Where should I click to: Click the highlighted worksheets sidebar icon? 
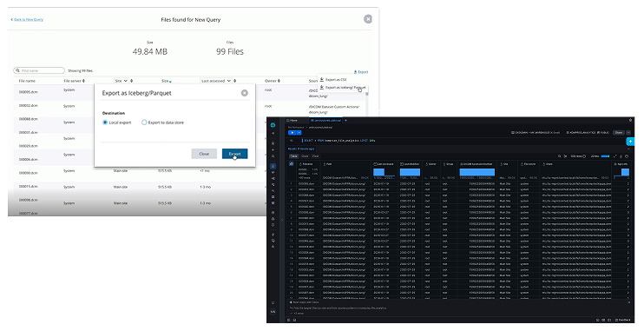(273, 166)
